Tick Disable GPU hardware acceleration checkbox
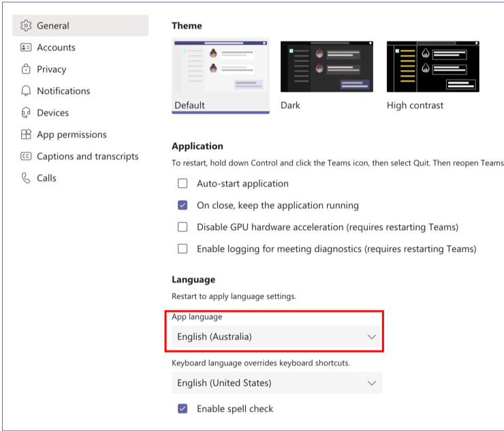 pos(183,227)
